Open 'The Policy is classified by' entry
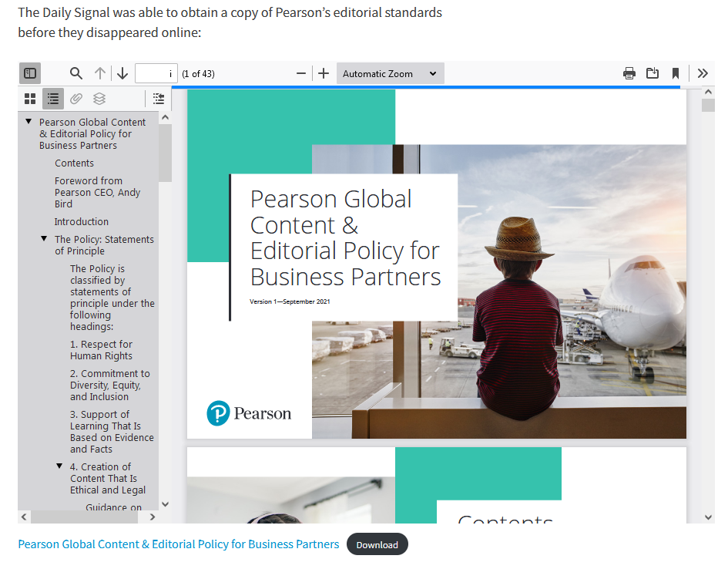Screen dimensions: 728x569 112,298
